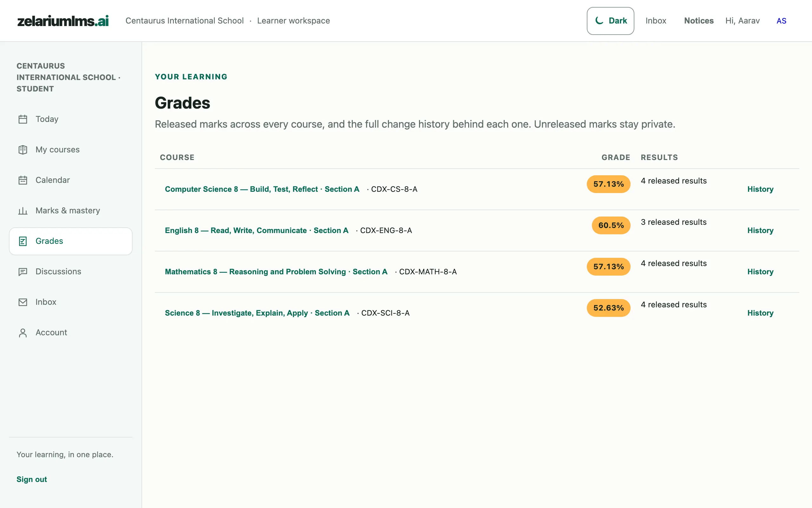The height and width of the screenshot is (508, 812).
Task: Click the 57.13% badge for Computer Science
Action: 608,184
